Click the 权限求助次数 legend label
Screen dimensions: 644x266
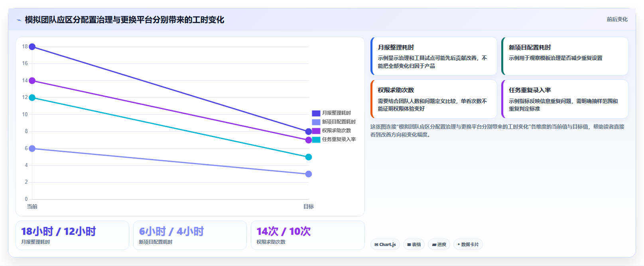click(x=337, y=131)
